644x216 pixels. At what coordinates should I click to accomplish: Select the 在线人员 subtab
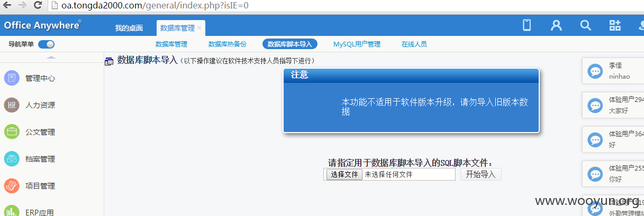click(x=414, y=44)
